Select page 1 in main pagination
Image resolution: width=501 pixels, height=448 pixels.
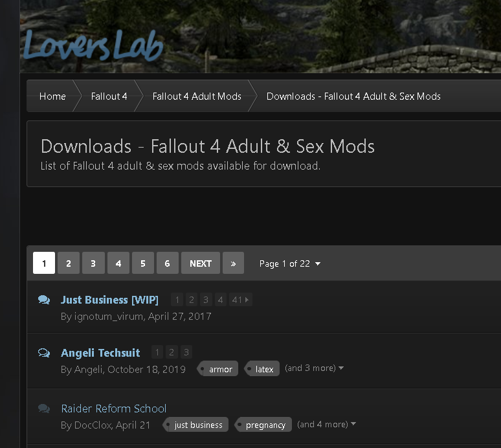pyautogui.click(x=44, y=263)
